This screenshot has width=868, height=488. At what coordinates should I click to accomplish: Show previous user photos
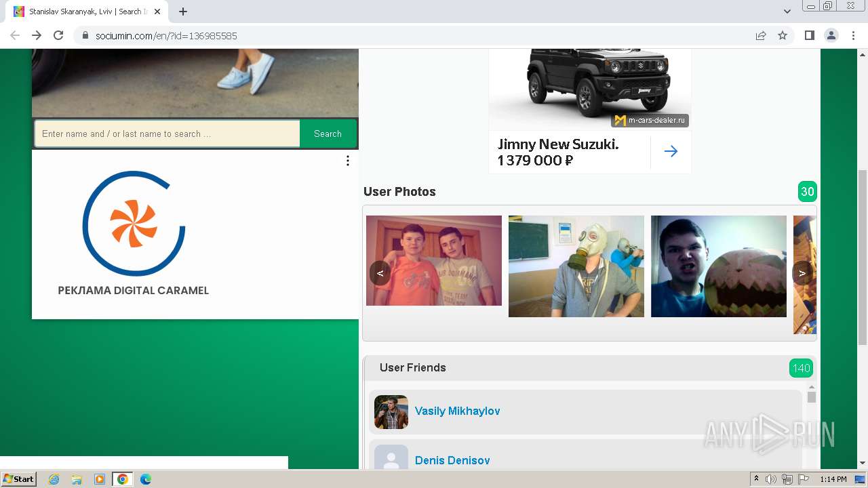pyautogui.click(x=380, y=273)
